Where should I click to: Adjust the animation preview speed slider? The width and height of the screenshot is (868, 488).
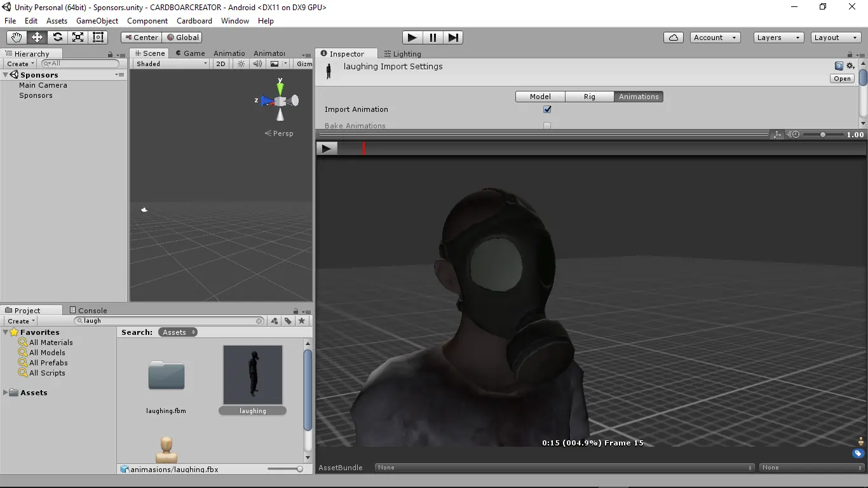823,135
